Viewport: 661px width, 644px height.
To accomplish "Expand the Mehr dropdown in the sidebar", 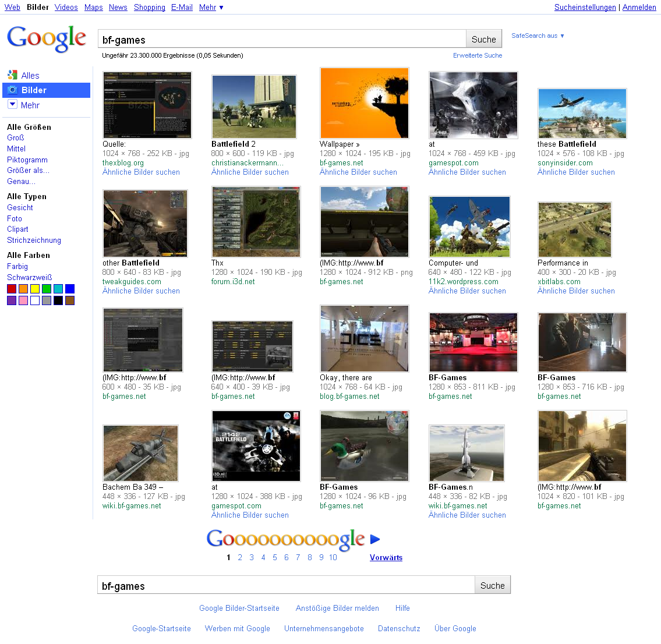I will (x=13, y=105).
